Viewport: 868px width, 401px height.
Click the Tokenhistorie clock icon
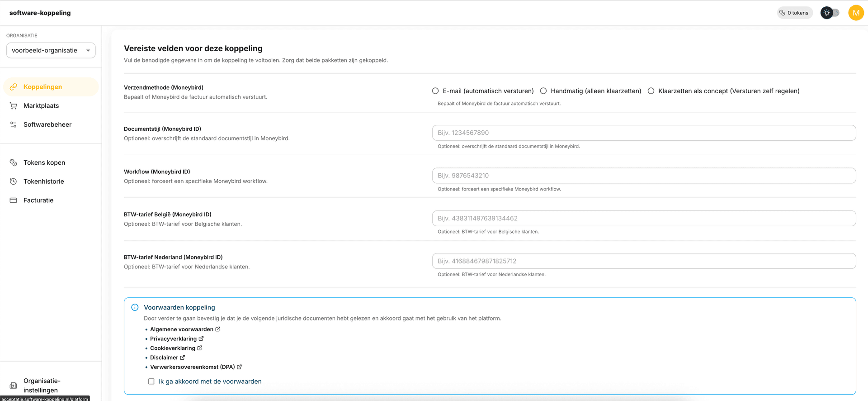(x=14, y=181)
